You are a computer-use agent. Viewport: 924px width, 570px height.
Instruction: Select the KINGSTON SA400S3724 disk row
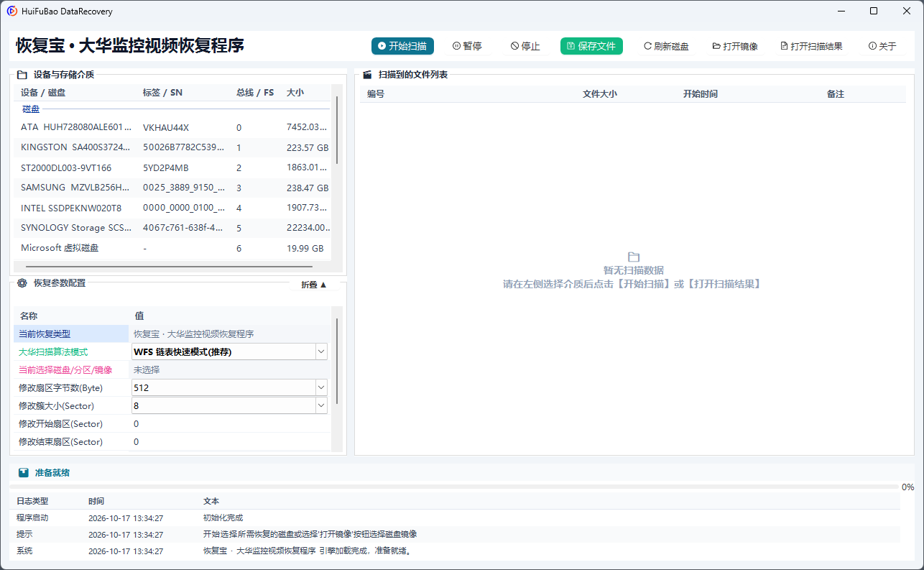172,147
